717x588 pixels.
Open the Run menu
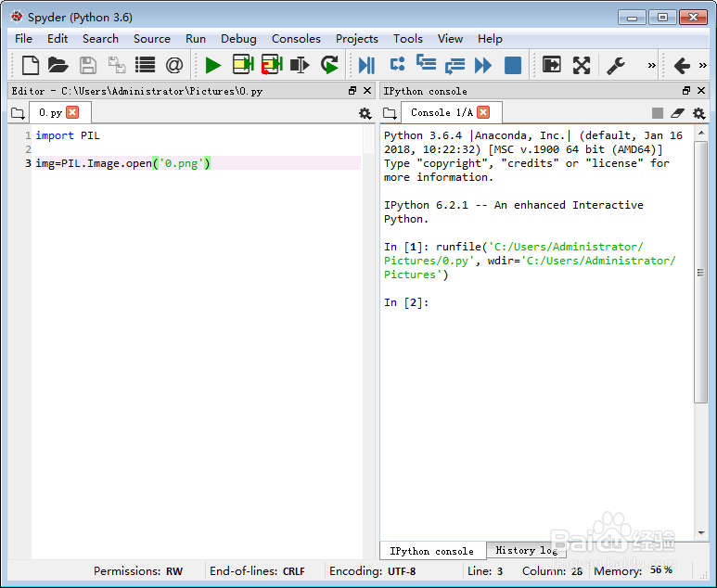pos(196,39)
